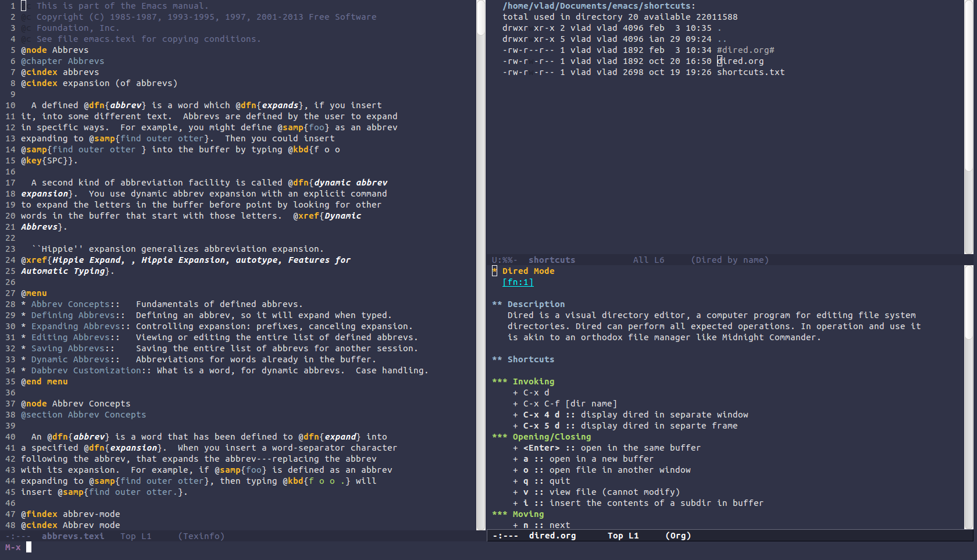Viewport: 977px width, 560px height.
Task: Click the 'shortcuts' buffer name in mode line
Action: [x=552, y=260]
